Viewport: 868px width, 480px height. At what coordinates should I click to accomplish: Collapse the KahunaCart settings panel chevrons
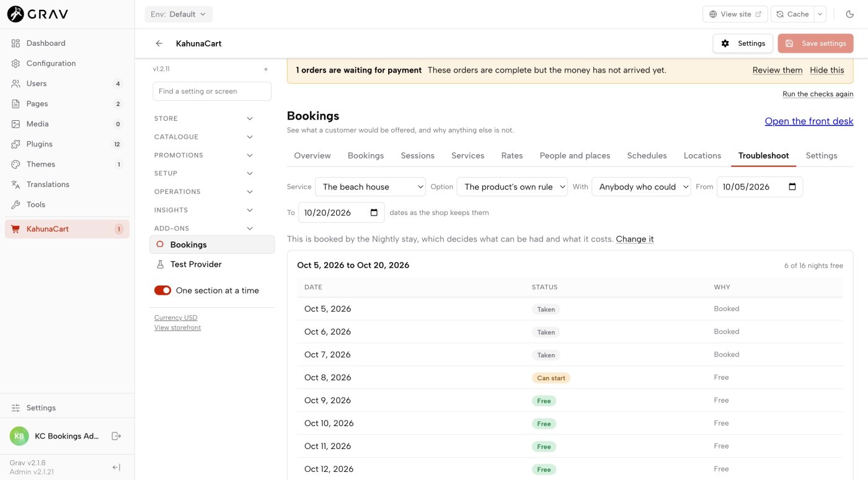(266, 69)
